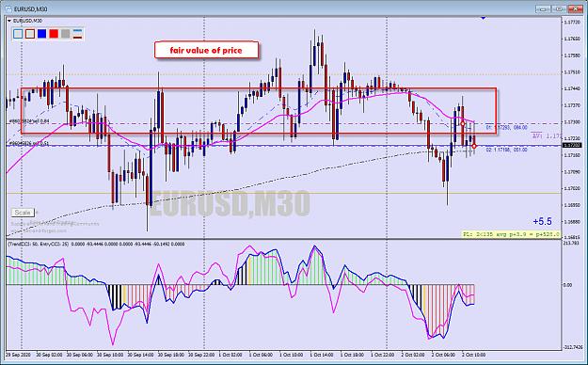This screenshot has width=588, height=365.
Task: Expand the EURUSD,M30 dropdown triangle in chart
Action: pos(9,21)
